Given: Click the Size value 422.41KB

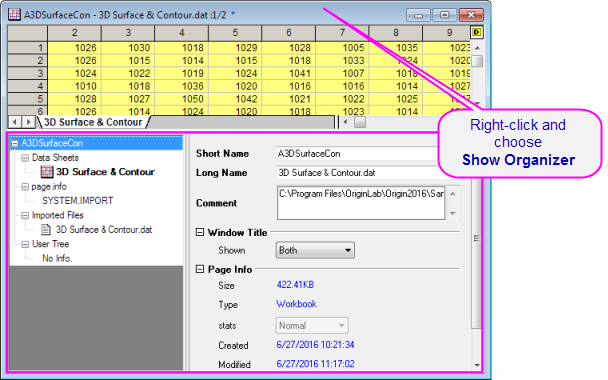Looking at the screenshot, I should pos(295,285).
